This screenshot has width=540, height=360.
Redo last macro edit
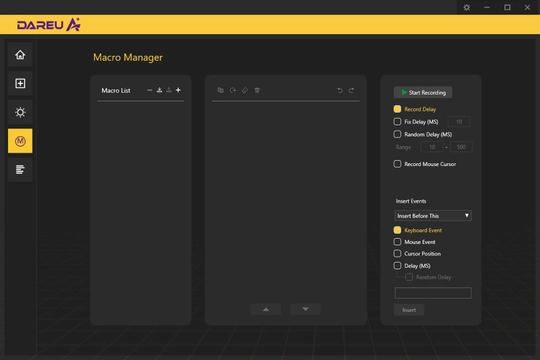click(x=351, y=90)
